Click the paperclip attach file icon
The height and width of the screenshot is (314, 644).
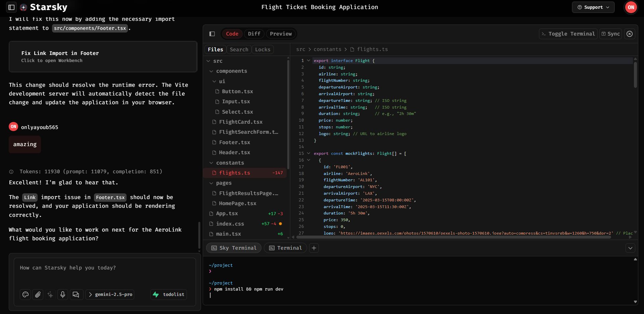pyautogui.click(x=38, y=295)
